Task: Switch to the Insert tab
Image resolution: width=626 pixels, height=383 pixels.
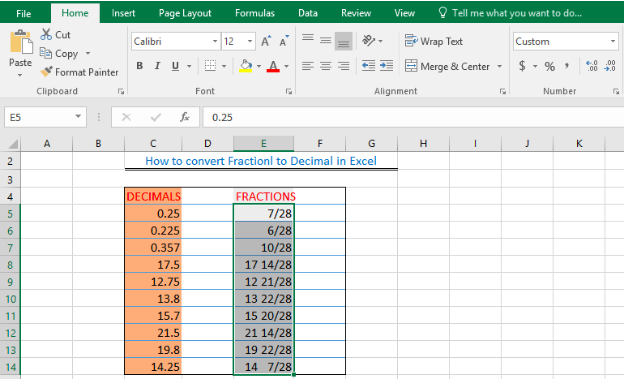Action: [123, 13]
